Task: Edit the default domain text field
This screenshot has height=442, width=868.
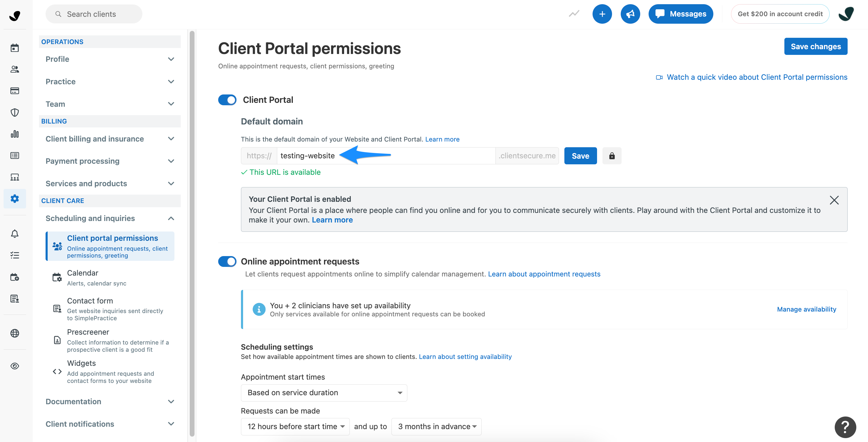Action: point(371,155)
